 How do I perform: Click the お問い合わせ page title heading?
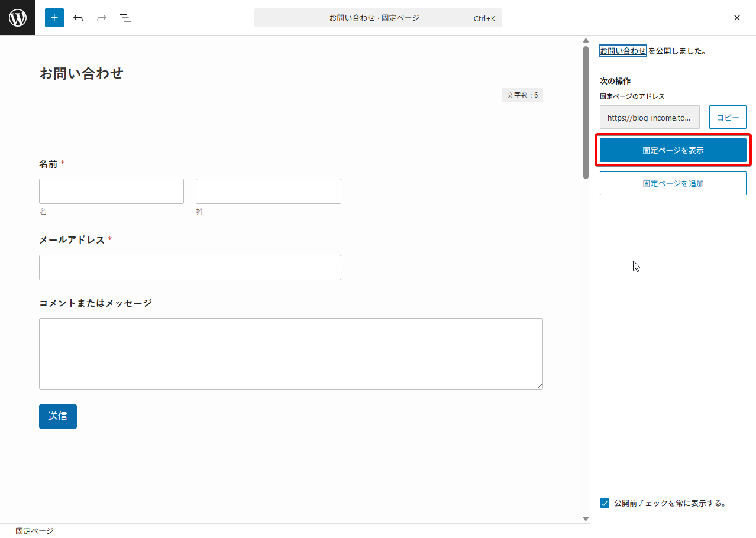tap(82, 73)
